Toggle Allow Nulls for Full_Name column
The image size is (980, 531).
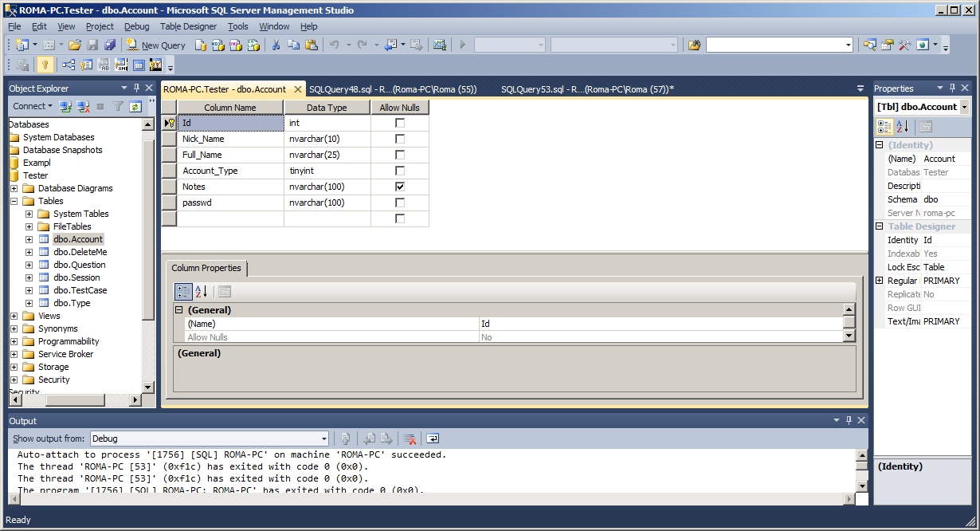coord(400,155)
